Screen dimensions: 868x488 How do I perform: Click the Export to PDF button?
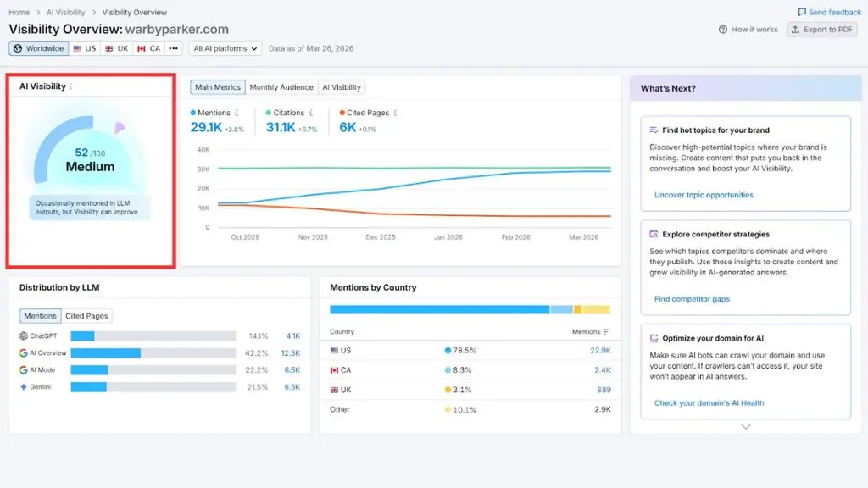822,30
